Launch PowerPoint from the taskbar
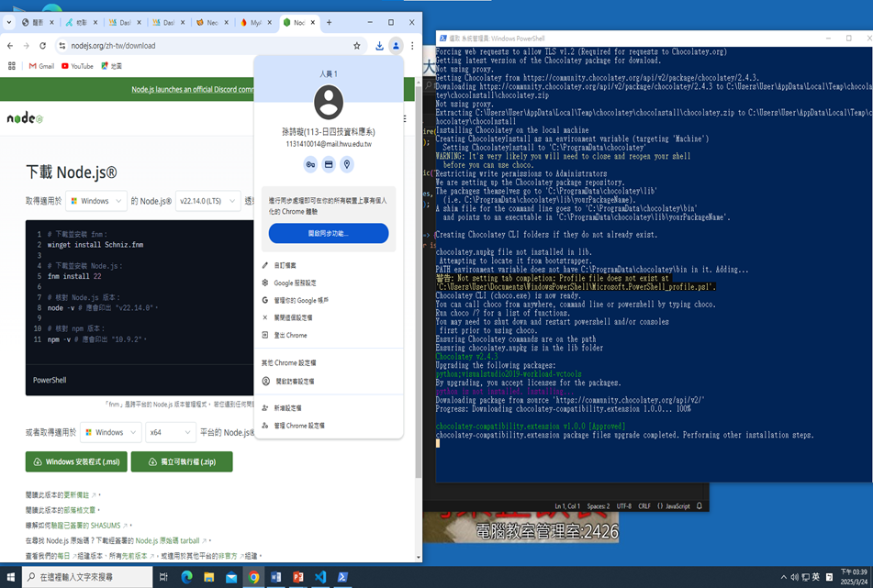The image size is (873, 588). coord(298,577)
